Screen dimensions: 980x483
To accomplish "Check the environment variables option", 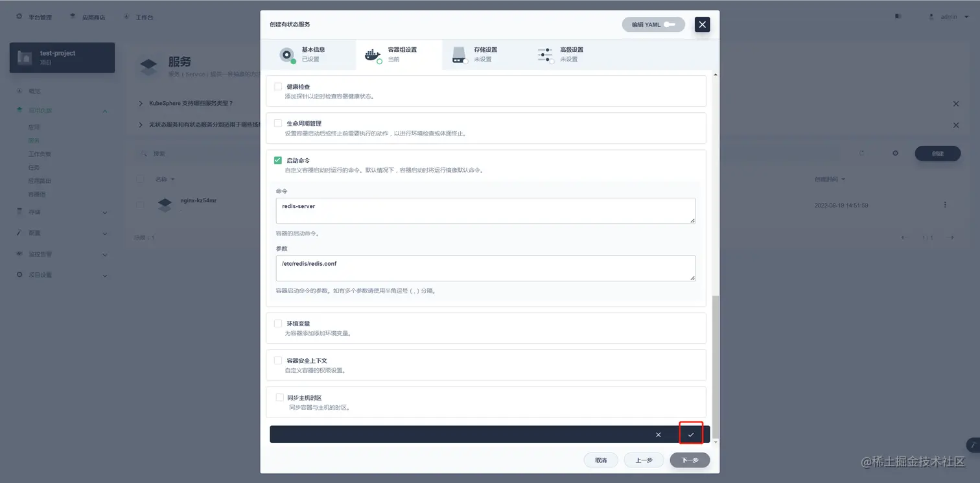I will [278, 324].
